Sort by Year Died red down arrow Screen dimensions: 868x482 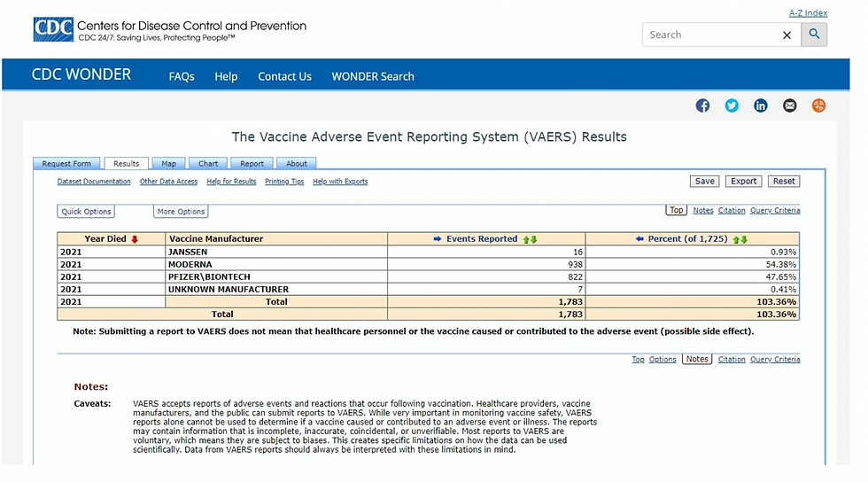tap(135, 239)
